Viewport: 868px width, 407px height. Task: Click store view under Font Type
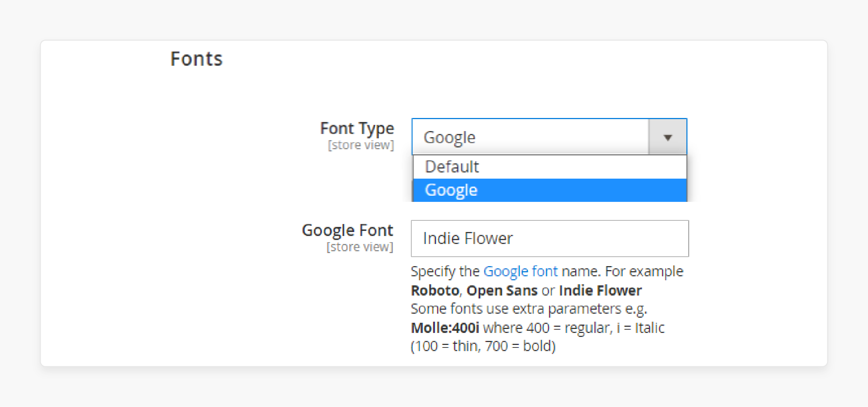[x=361, y=145]
